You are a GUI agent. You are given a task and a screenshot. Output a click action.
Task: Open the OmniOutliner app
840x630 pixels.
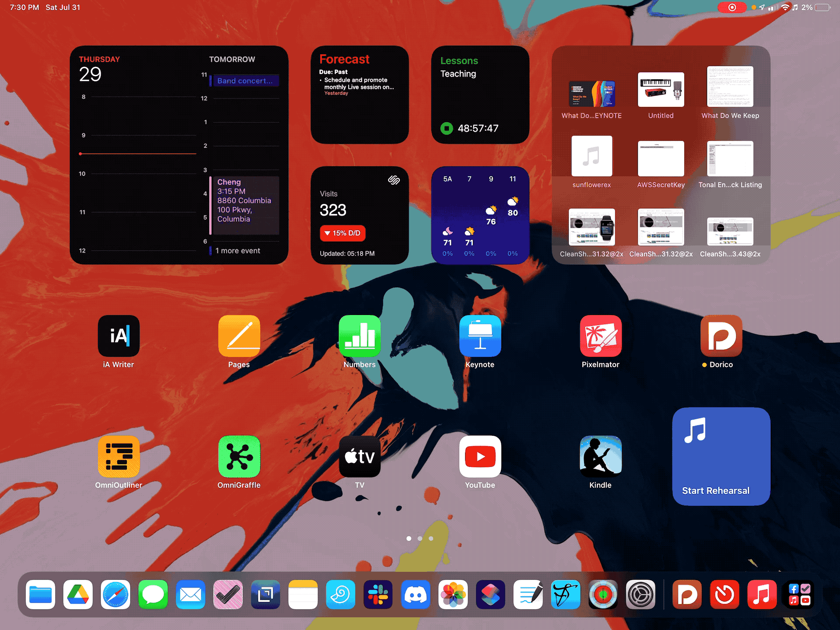[119, 456]
